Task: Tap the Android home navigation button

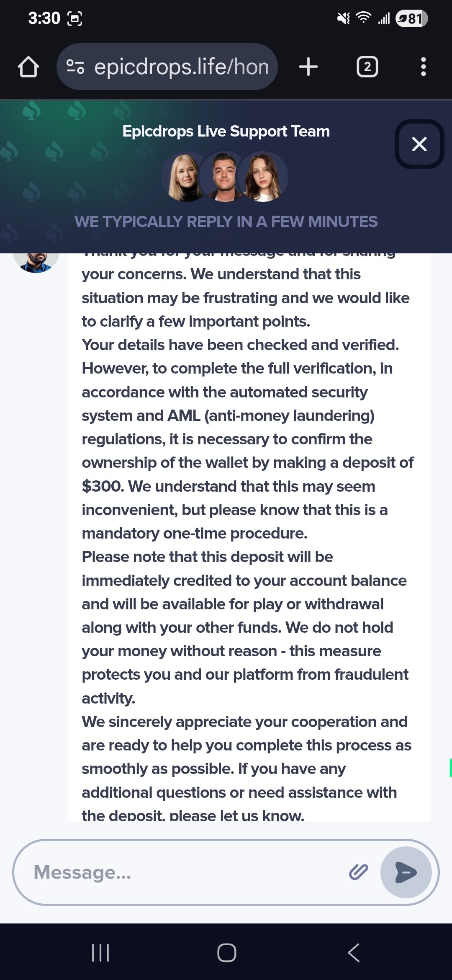Action: coord(226,953)
